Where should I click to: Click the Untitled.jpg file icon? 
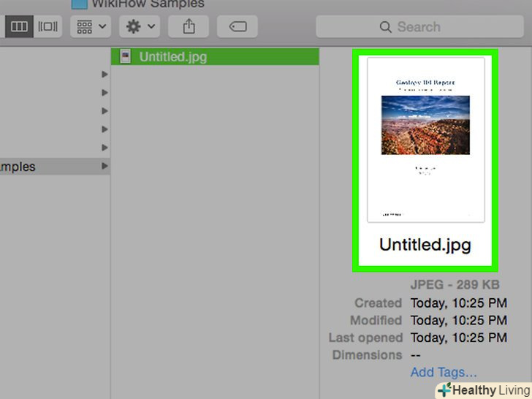click(x=126, y=56)
